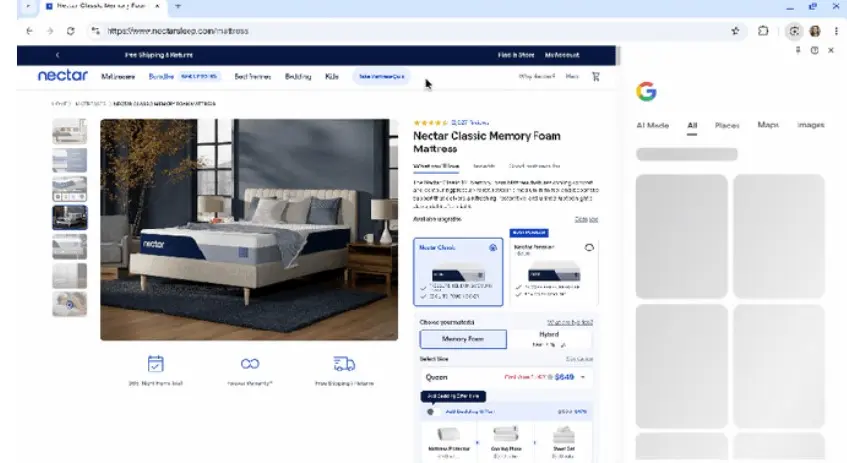
Task: Switch to Images tab in Google panel
Action: coord(811,125)
